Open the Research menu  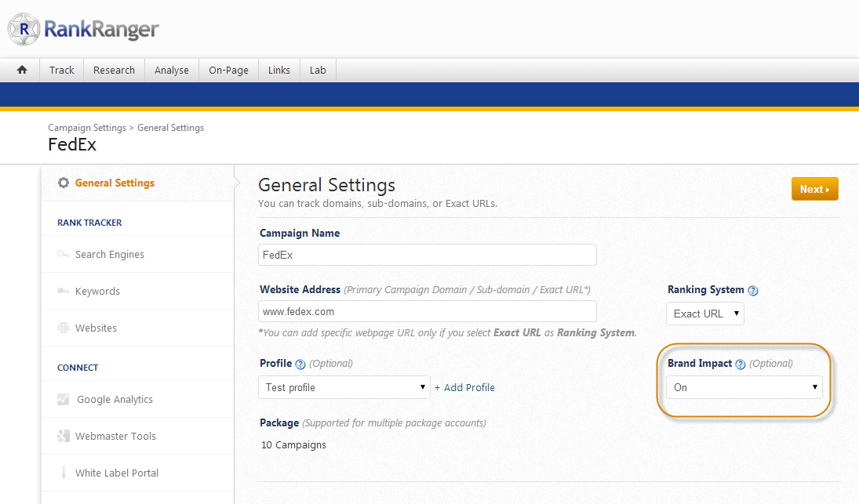click(x=114, y=70)
